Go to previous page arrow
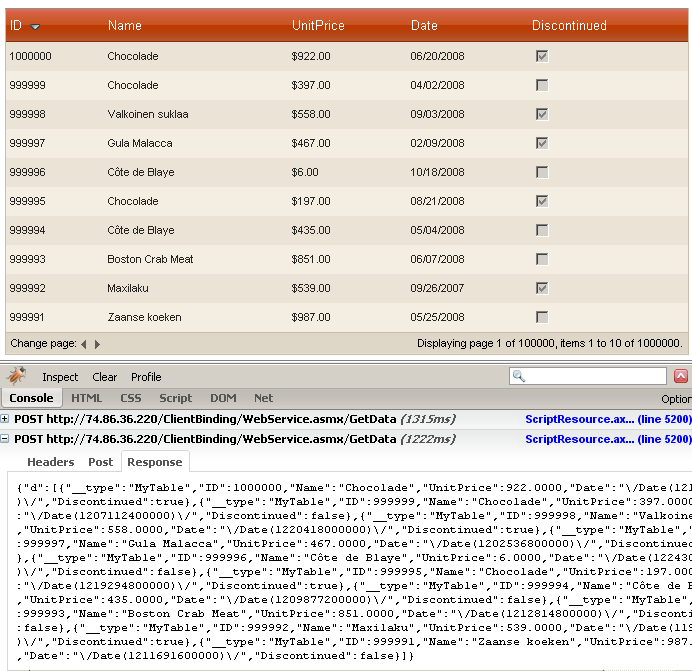This screenshot has width=692, height=671. point(84,344)
